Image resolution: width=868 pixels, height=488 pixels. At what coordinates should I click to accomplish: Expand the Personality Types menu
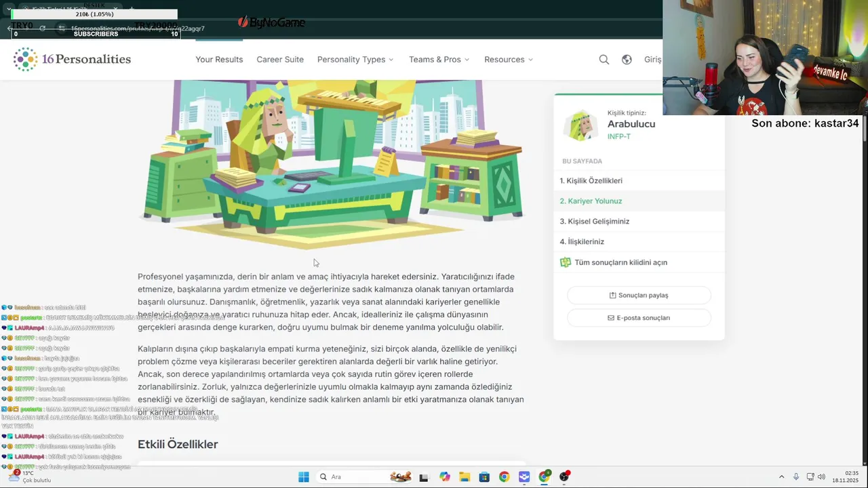[x=355, y=60]
